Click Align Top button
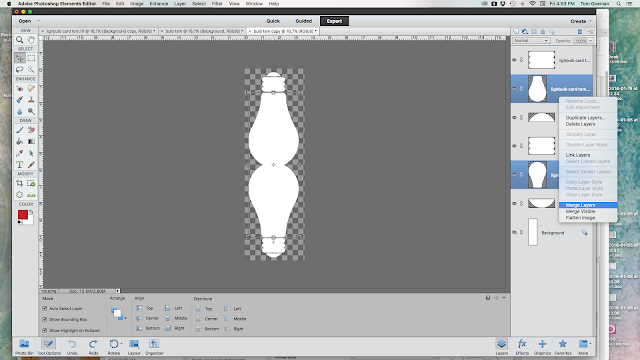Screen dimensions: 640x360 (x=144, y=308)
